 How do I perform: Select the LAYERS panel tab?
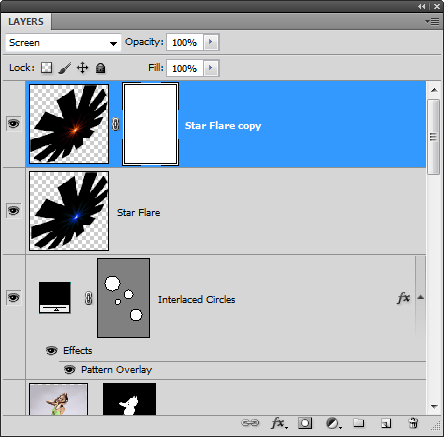(26, 22)
